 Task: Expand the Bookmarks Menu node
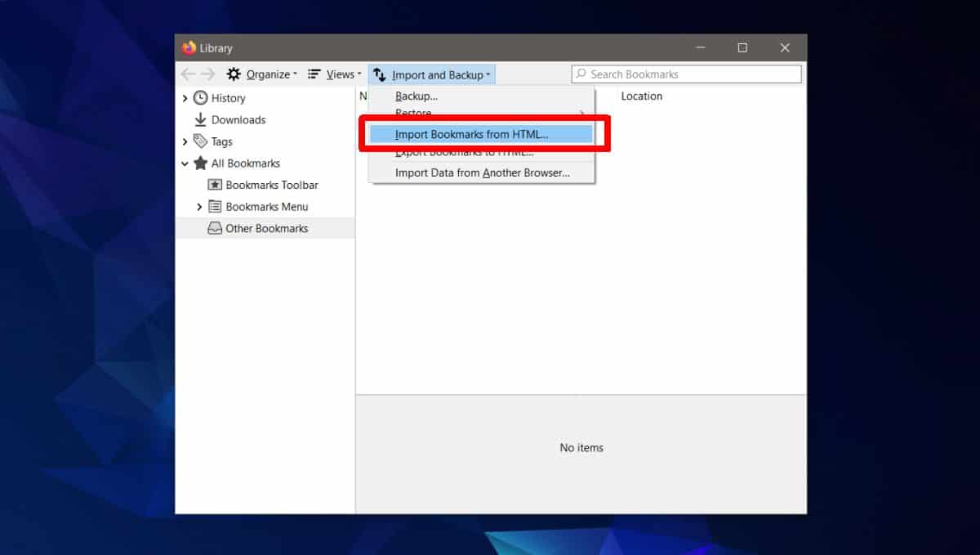click(x=199, y=207)
